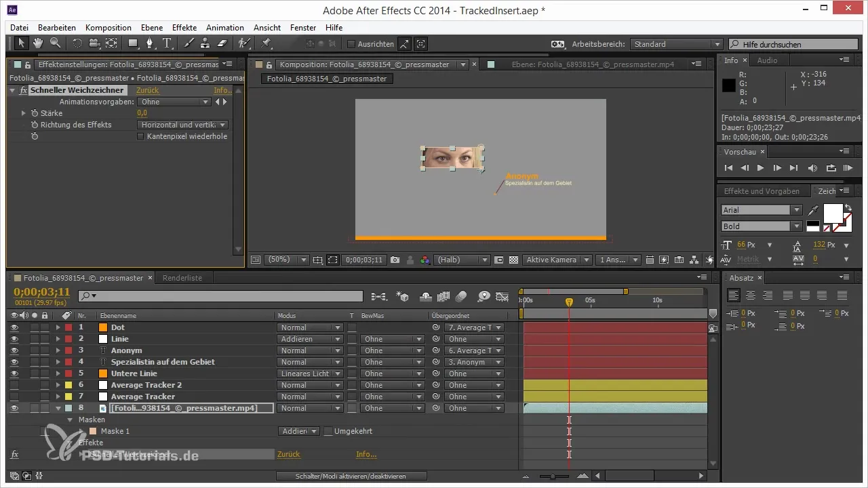Select the Eraser tool
Screen dimensions: 868x488
[x=222, y=43]
